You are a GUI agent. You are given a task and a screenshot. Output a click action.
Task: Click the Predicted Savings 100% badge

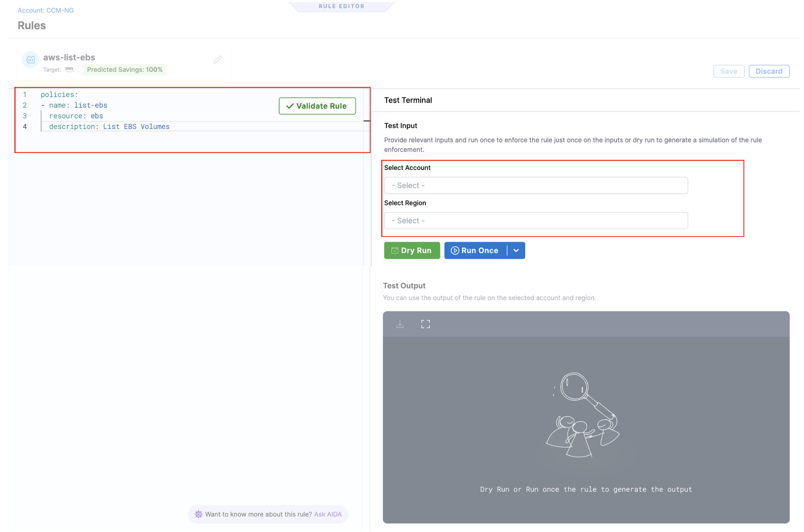(125, 70)
